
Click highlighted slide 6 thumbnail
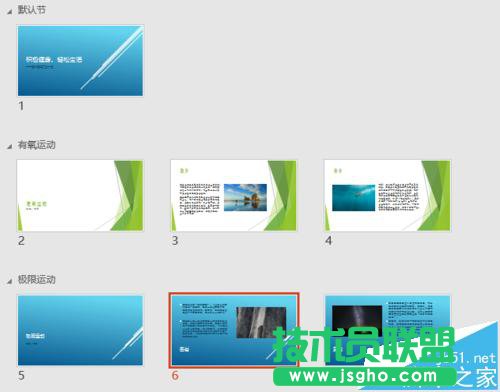(234, 330)
